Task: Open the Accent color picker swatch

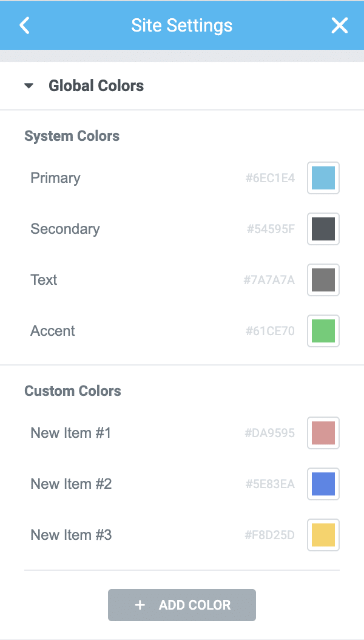Action: [x=323, y=331]
